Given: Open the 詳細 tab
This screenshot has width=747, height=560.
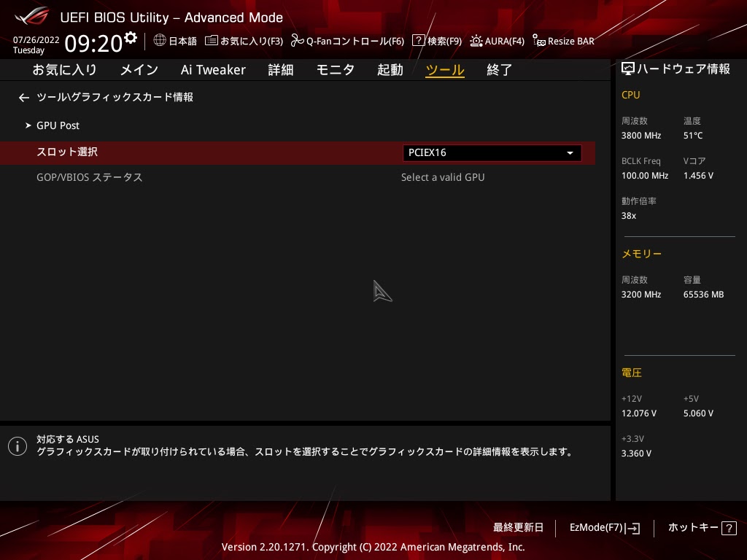Looking at the screenshot, I should point(281,70).
